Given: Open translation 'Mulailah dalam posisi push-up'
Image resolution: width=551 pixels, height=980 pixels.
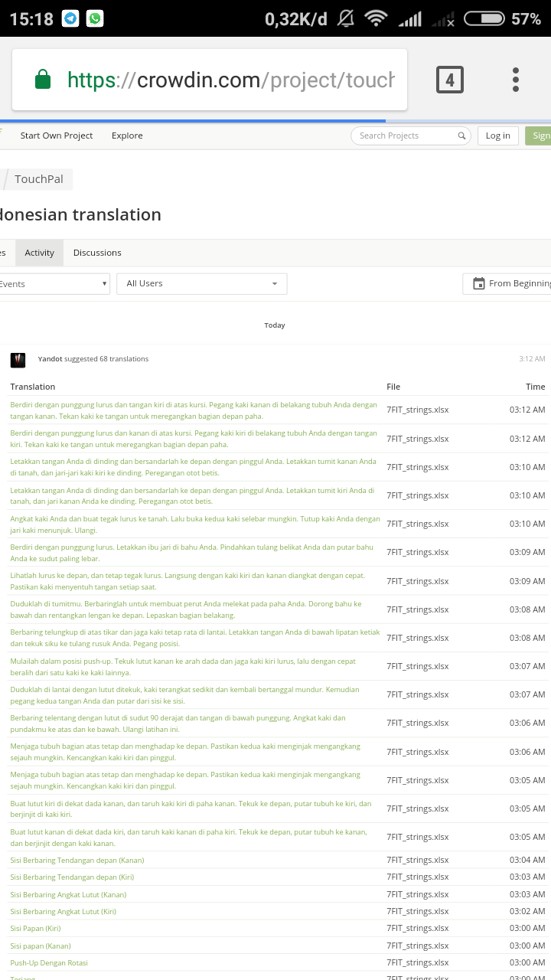Looking at the screenshot, I should coord(183,666).
